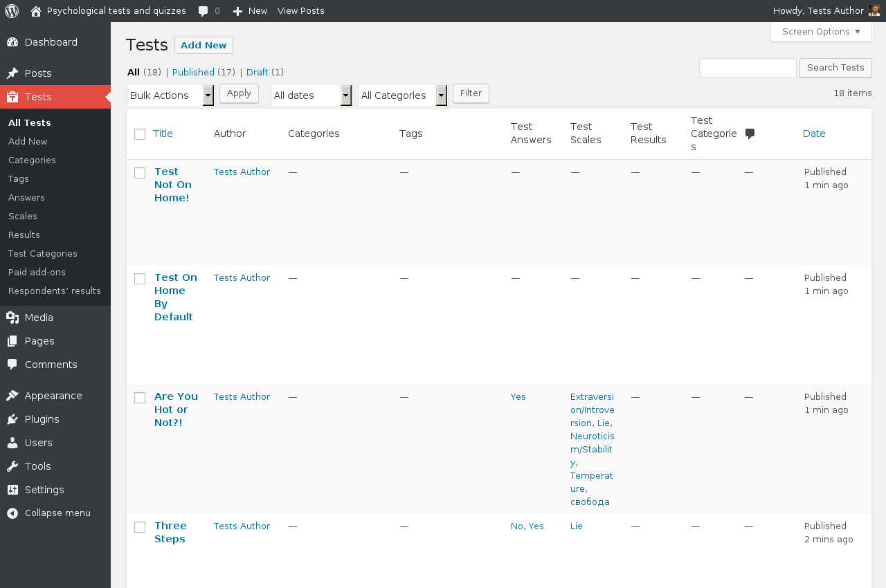Click the search tests input field
The height and width of the screenshot is (588, 886).
(748, 68)
